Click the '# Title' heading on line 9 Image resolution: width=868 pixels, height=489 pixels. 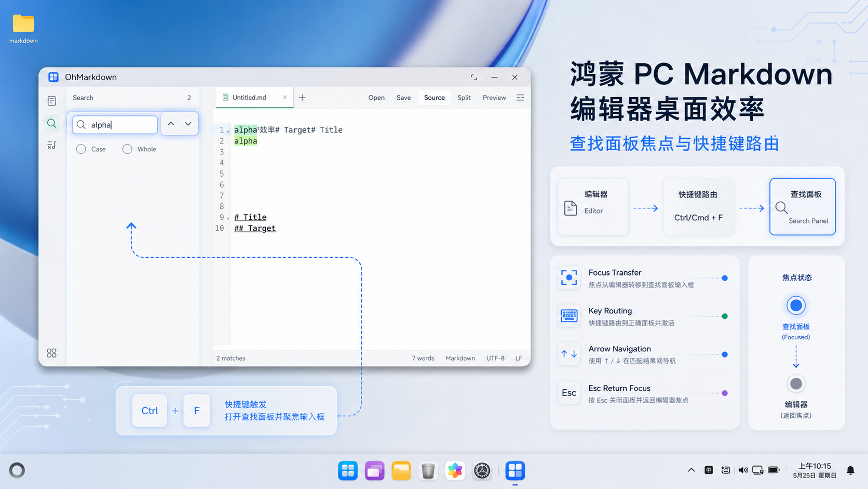point(250,217)
